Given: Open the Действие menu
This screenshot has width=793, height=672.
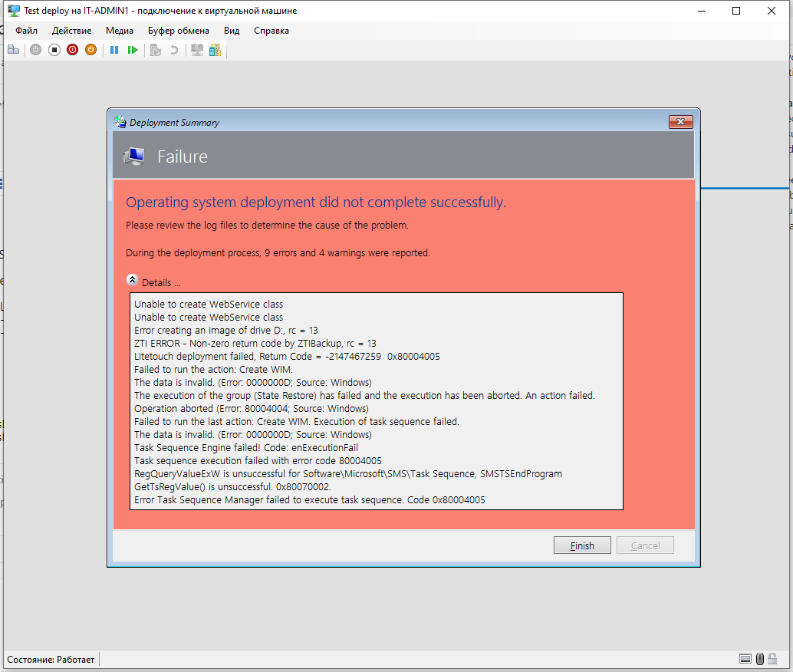Looking at the screenshot, I should [x=72, y=31].
